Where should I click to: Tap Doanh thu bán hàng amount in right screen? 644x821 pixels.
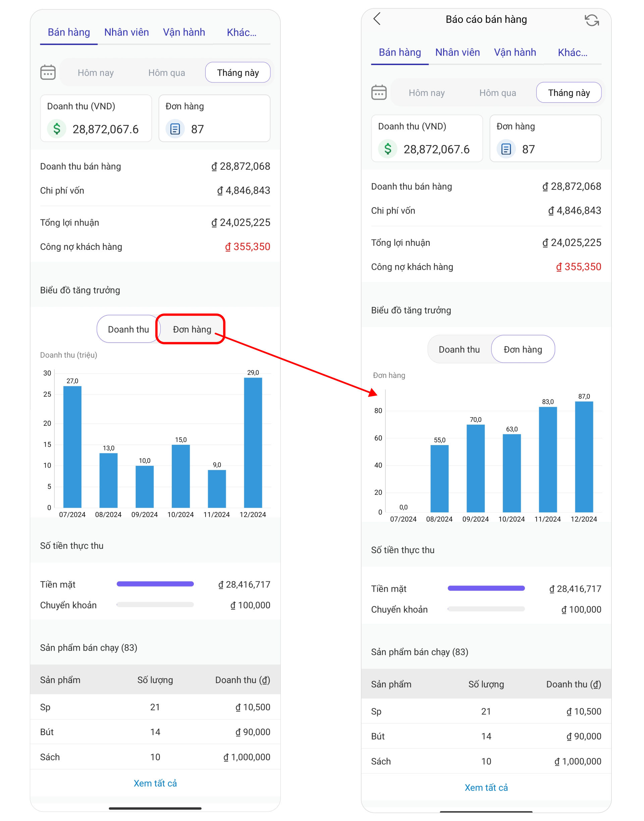click(x=572, y=186)
